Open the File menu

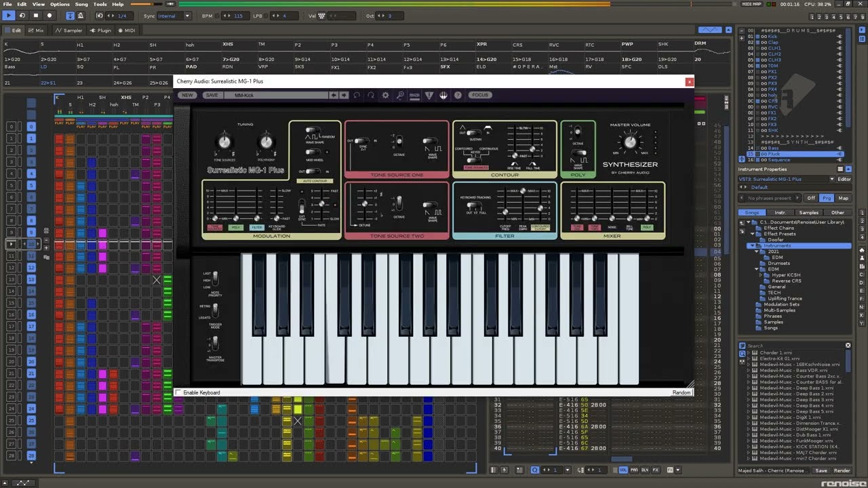(x=7, y=4)
